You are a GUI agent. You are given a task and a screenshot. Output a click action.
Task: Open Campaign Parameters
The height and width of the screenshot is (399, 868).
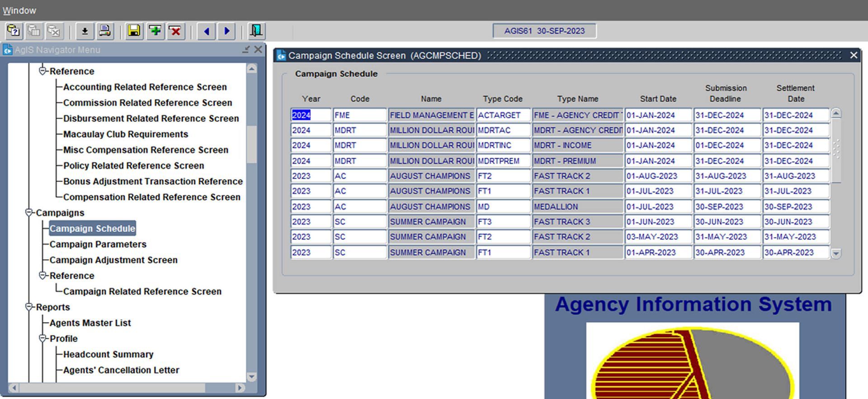click(98, 244)
